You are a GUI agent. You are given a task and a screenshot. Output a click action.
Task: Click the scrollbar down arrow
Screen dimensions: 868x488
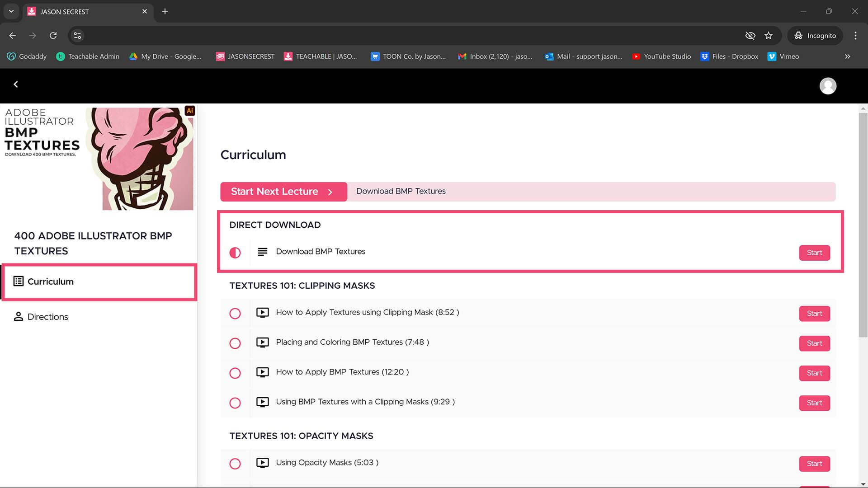tap(863, 484)
